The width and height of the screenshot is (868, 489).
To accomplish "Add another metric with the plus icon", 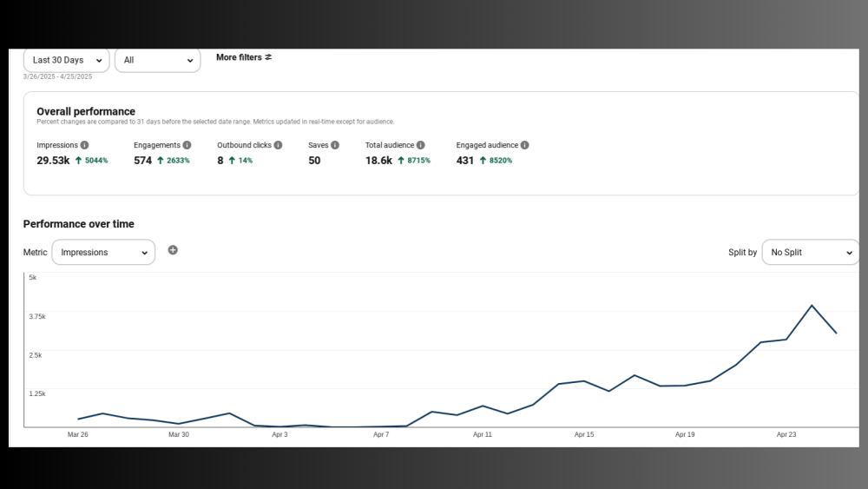I will [173, 250].
